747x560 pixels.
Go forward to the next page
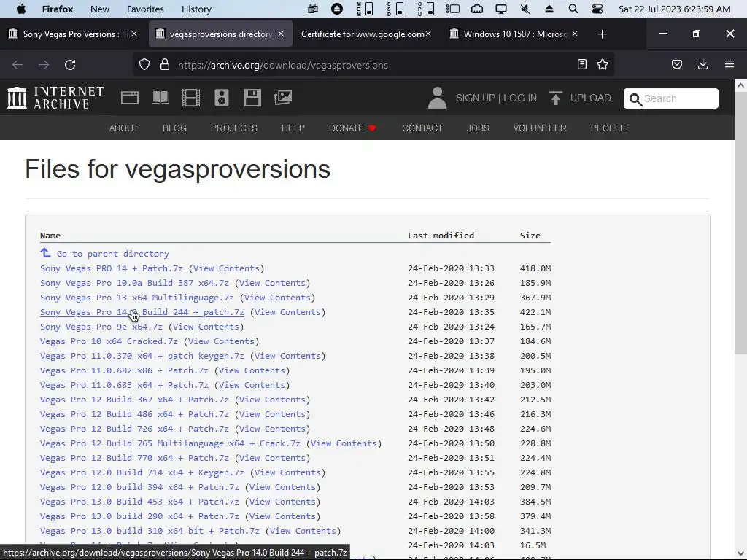click(x=44, y=65)
